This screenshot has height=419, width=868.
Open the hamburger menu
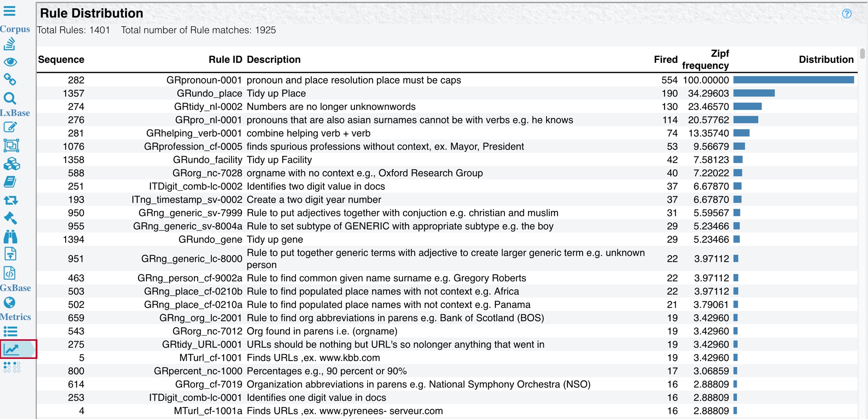[x=10, y=11]
